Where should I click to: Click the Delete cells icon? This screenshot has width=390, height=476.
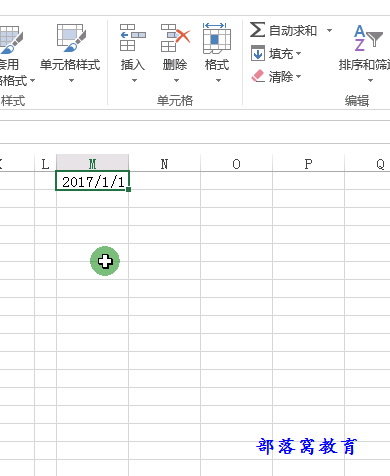point(175,37)
